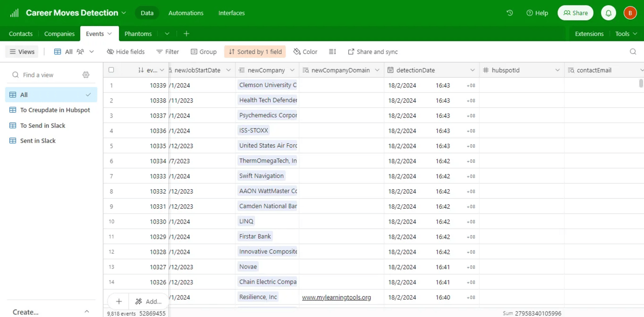Click Share and sync button
This screenshot has width=644, height=317.
point(373,51)
